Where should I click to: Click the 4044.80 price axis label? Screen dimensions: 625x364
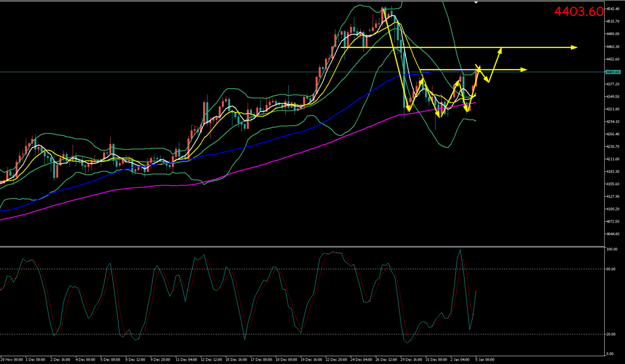coord(613,234)
